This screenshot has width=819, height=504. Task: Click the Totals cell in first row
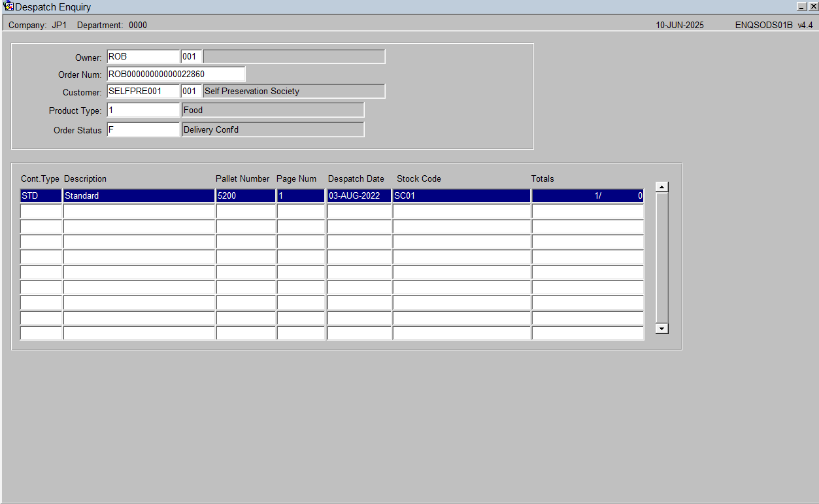[x=588, y=195]
